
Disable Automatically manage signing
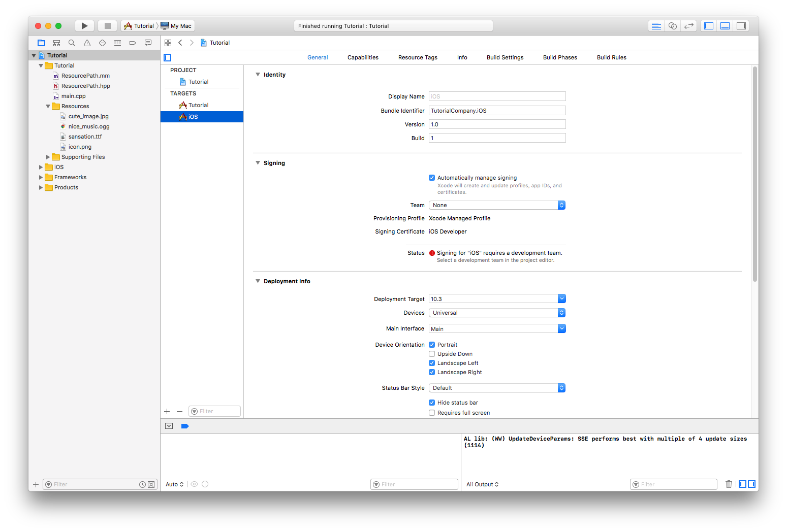432,178
